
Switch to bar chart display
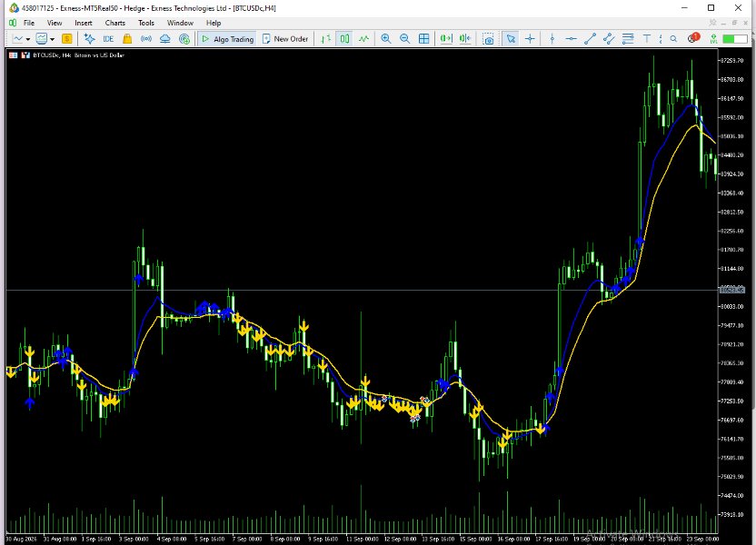pyautogui.click(x=326, y=38)
